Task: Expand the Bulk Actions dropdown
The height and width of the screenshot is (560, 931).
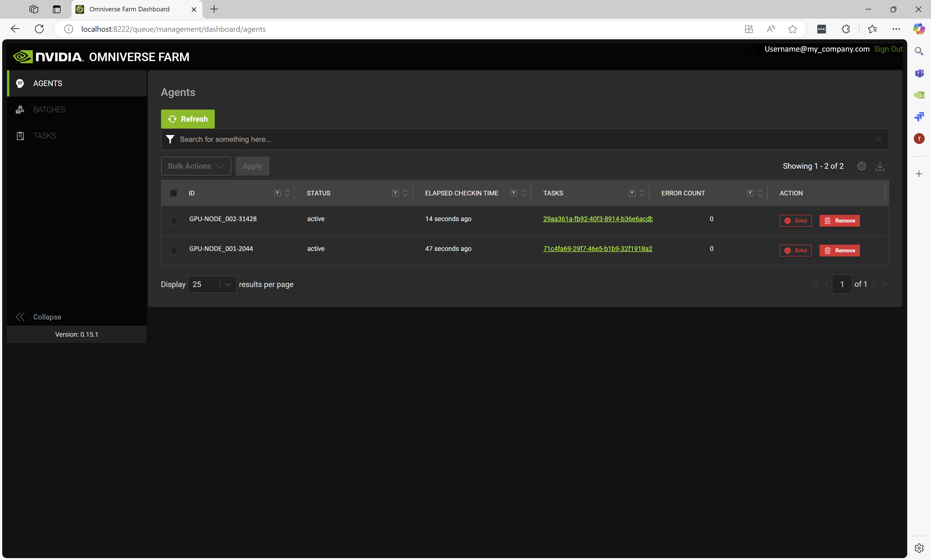Action: [x=195, y=166]
